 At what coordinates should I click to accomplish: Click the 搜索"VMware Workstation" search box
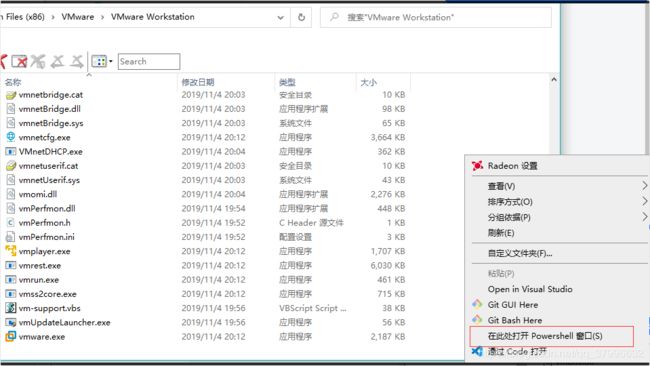tap(436, 17)
